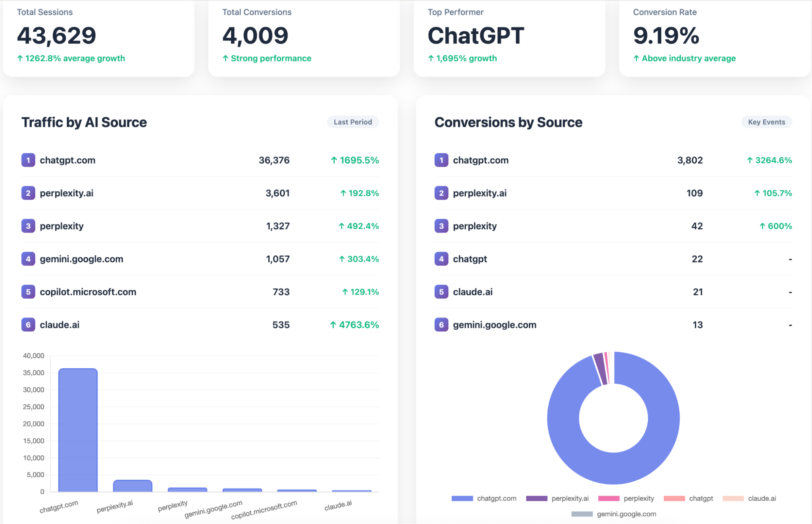Click the Key Events badge
This screenshot has height=524, width=812.
(x=767, y=122)
